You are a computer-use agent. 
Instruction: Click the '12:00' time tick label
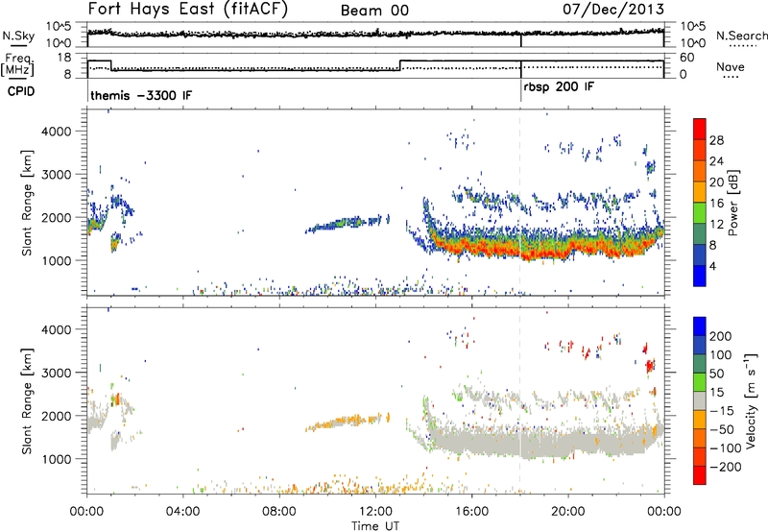click(x=375, y=512)
